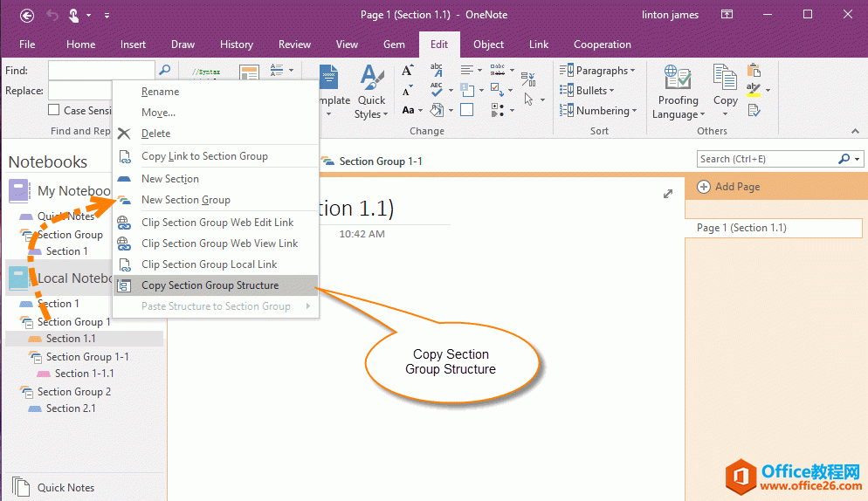Expand the search scope dropdown arrow
Screen dimensions: 868x501
[x=857, y=159]
